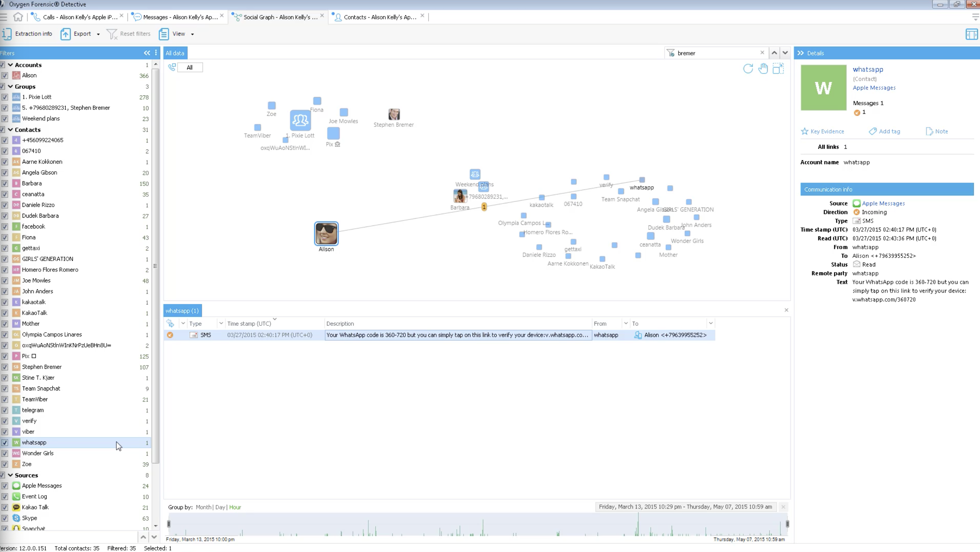Toggle the whatsapp contact checkbox
This screenshot has width=980, height=552.
click(5, 443)
